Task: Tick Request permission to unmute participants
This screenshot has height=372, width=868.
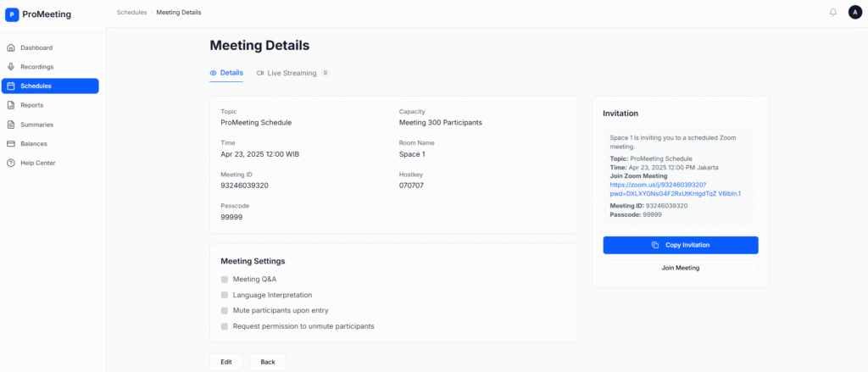Action: click(225, 326)
